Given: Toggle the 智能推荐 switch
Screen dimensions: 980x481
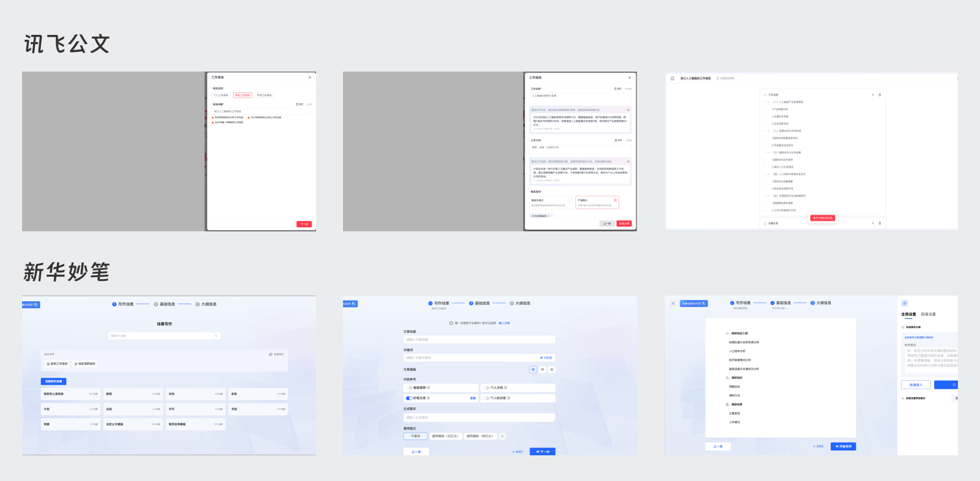Looking at the screenshot, I should [x=409, y=387].
